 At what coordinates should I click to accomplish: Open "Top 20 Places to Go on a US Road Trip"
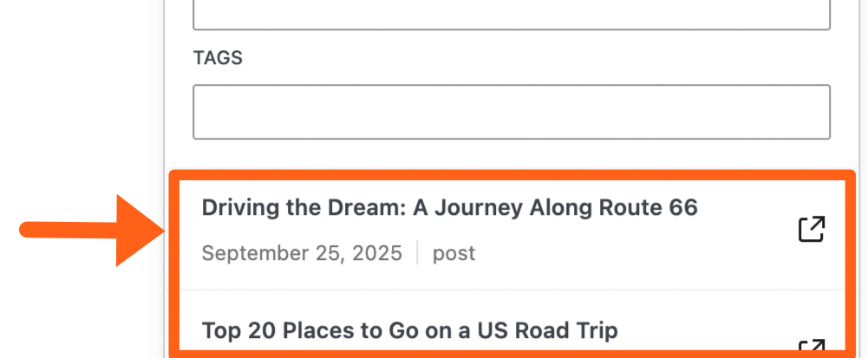click(409, 330)
